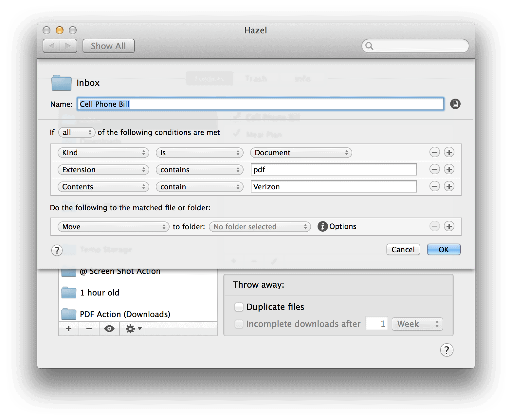
Task: Open Options info for the Move action
Action: (x=322, y=226)
